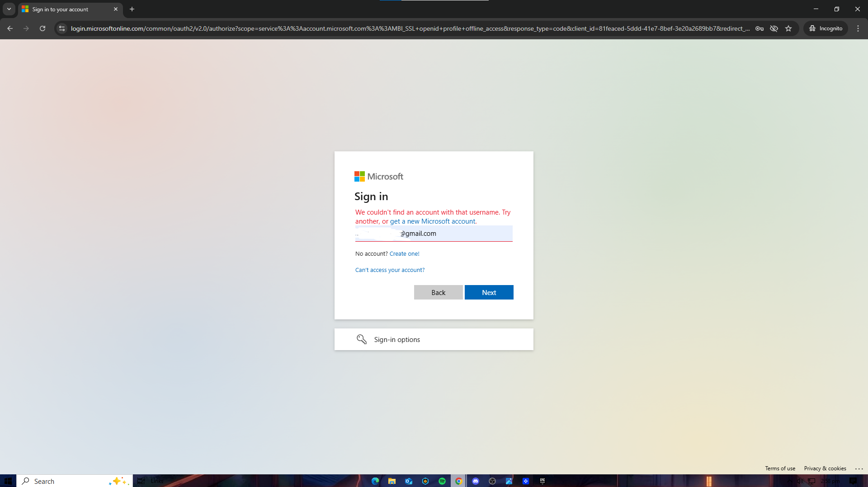Viewport: 868px width, 487px height.
Task: Click the 'Create one!' link
Action: (405, 254)
